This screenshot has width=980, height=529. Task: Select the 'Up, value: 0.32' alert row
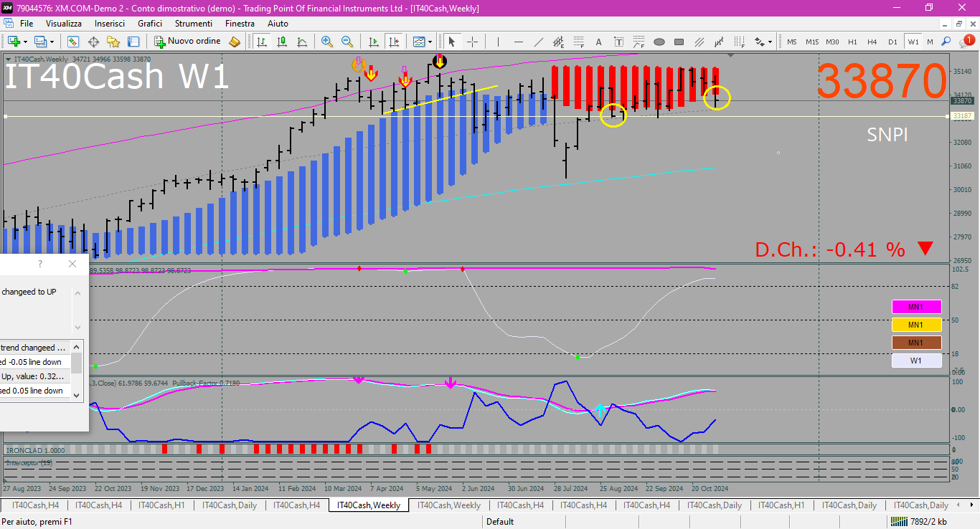click(x=35, y=376)
